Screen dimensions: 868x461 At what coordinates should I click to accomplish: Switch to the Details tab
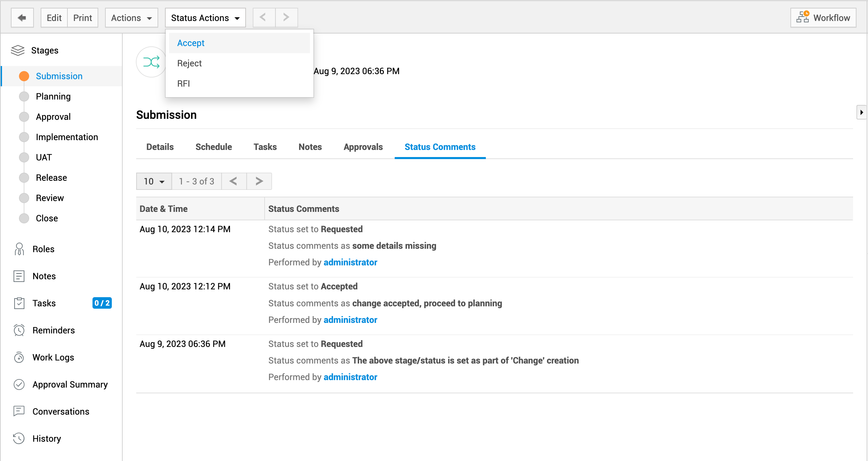[160, 147]
